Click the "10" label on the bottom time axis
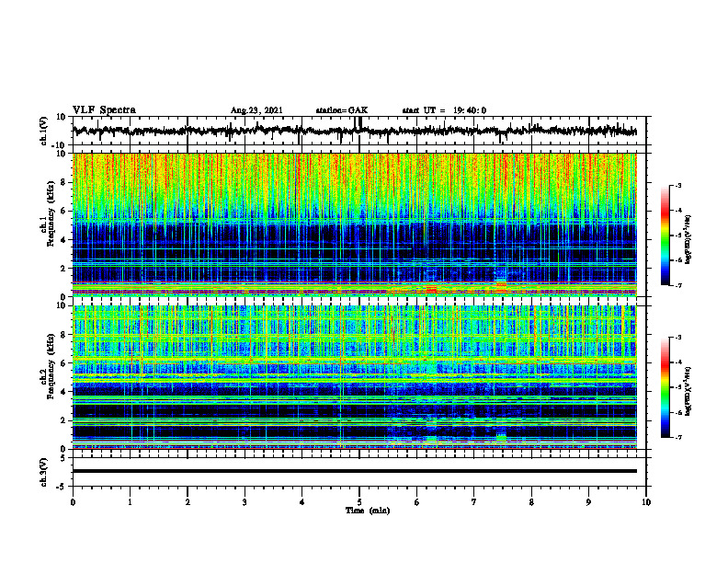This screenshot has height=563, width=728. pyautogui.click(x=646, y=502)
